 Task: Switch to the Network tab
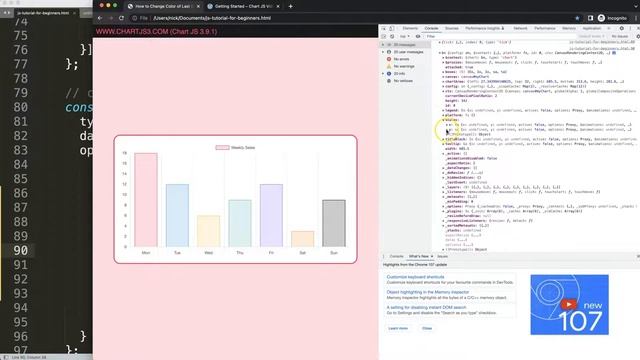click(520, 28)
